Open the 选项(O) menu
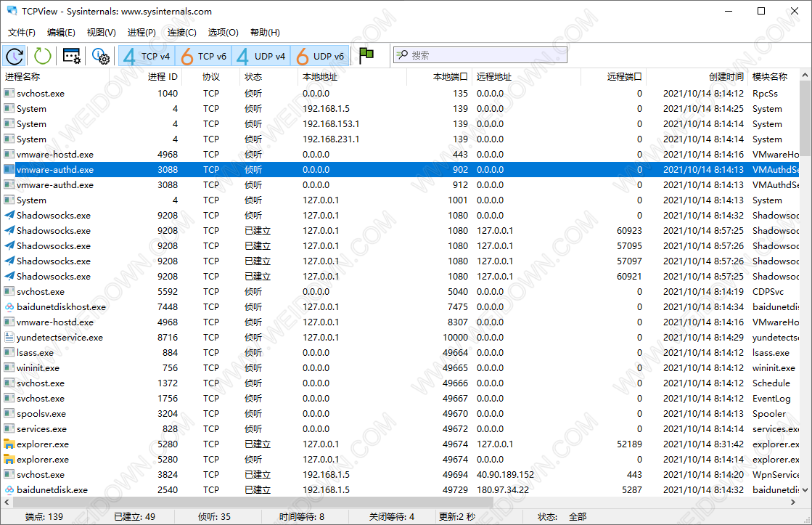 coord(223,33)
